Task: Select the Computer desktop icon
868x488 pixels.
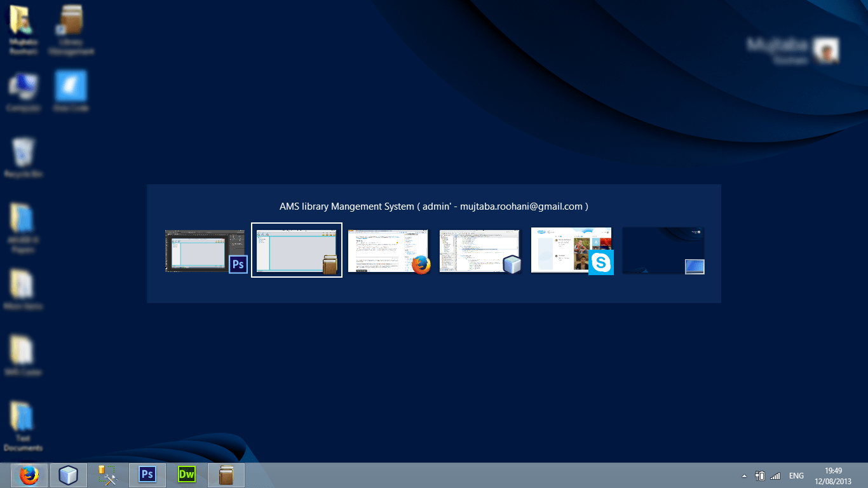Action: (x=24, y=92)
